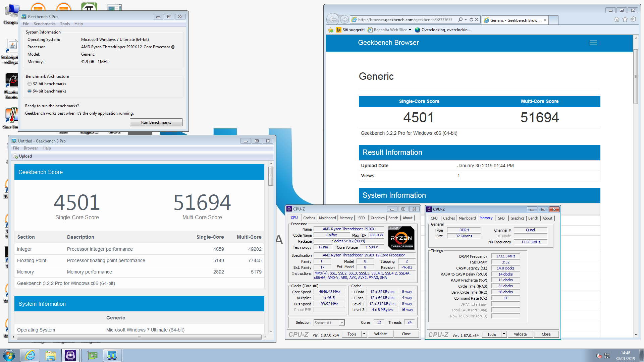Open the green chip taskbar application
The image size is (644, 362).
click(92, 355)
